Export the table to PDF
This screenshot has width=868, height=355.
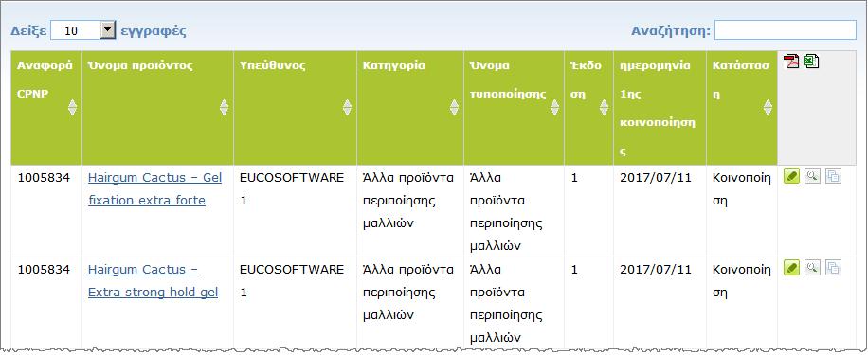(791, 61)
